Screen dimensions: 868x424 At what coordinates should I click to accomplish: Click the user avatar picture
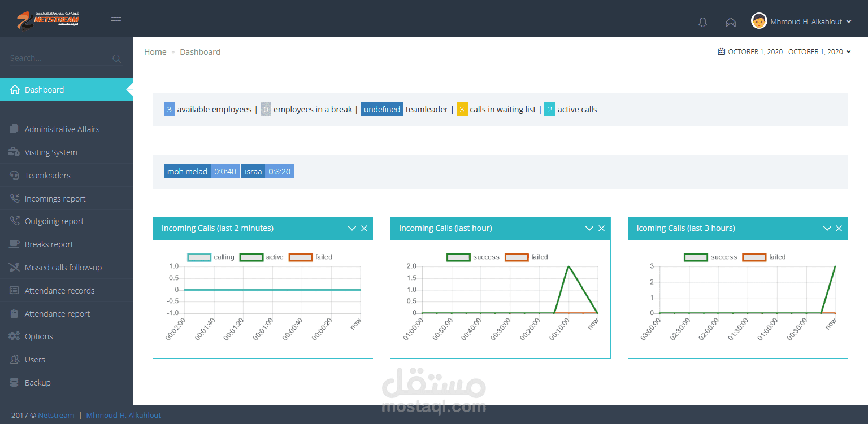[759, 21]
